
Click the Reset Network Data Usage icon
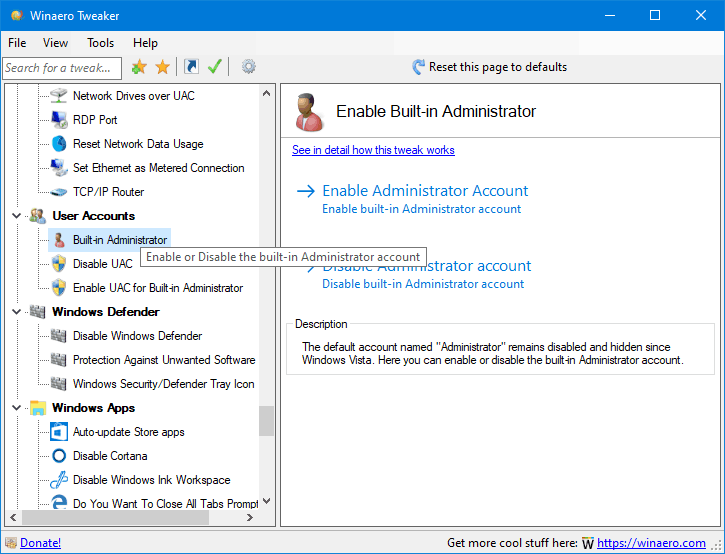coord(59,144)
